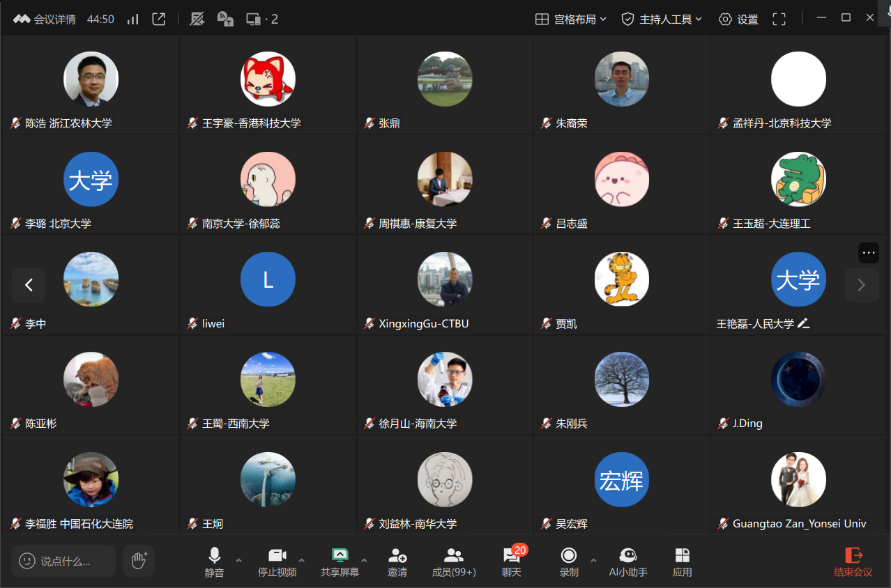Image resolution: width=891 pixels, height=588 pixels.
Task: Enter full screen mode icon
Action: [x=779, y=20]
